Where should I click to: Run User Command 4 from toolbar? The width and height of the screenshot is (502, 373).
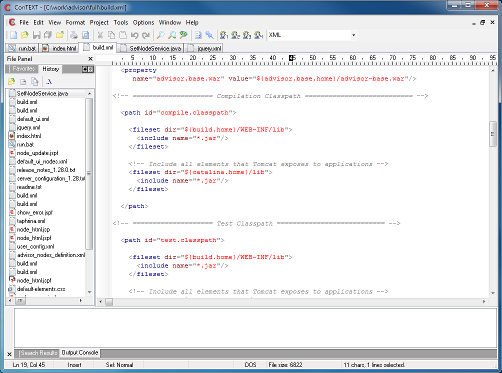point(259,35)
